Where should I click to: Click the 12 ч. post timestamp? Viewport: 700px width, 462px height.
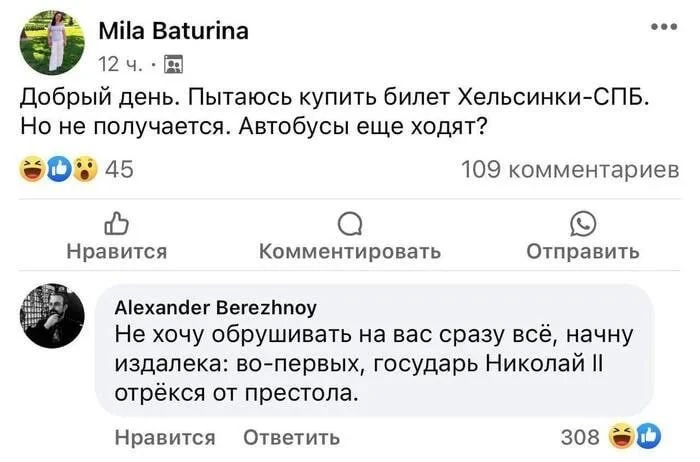119,65
